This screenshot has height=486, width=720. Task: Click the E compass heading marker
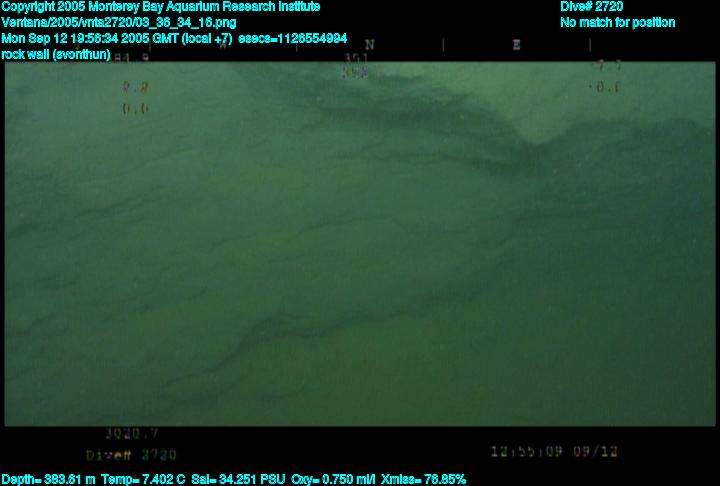516,45
